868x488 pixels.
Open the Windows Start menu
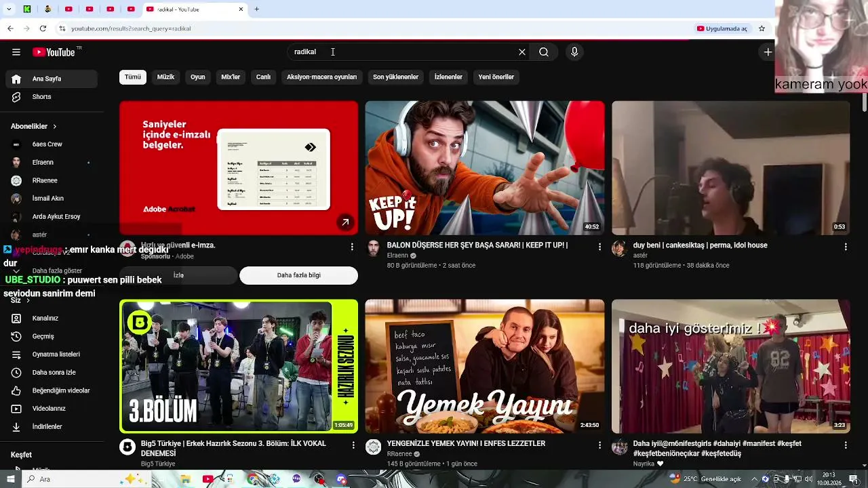[x=12, y=479]
